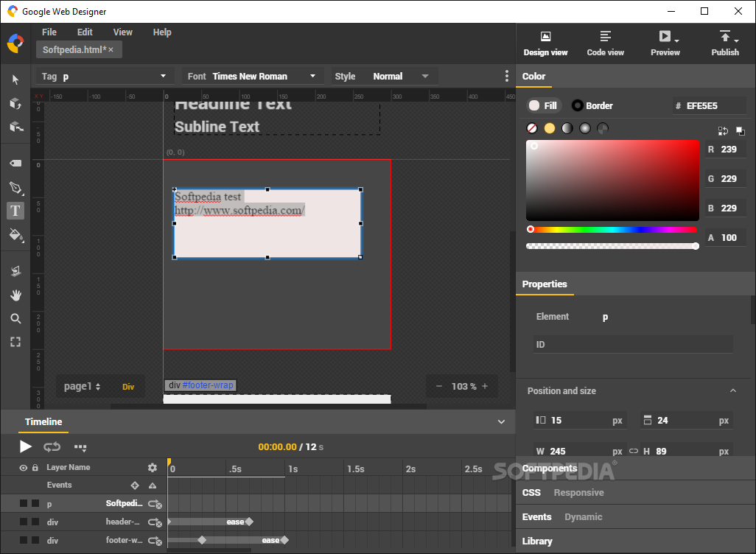Open the vertical three-dot options menu

pyautogui.click(x=506, y=76)
